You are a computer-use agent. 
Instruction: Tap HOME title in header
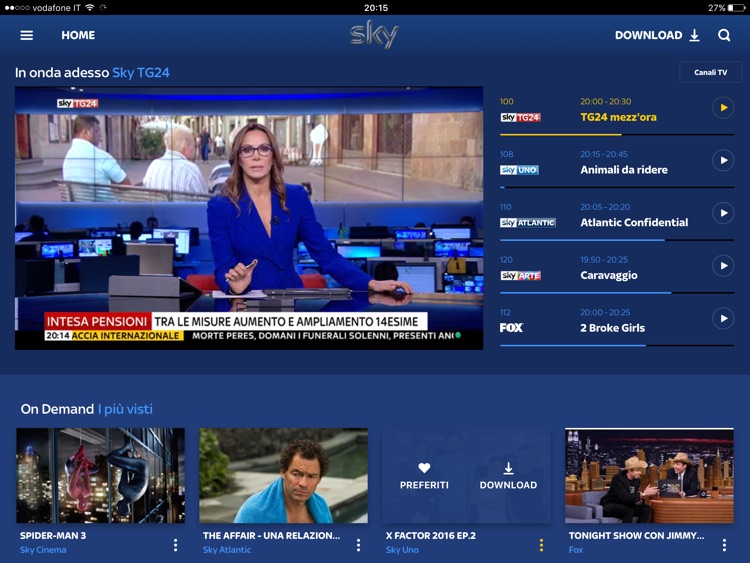coord(78,35)
